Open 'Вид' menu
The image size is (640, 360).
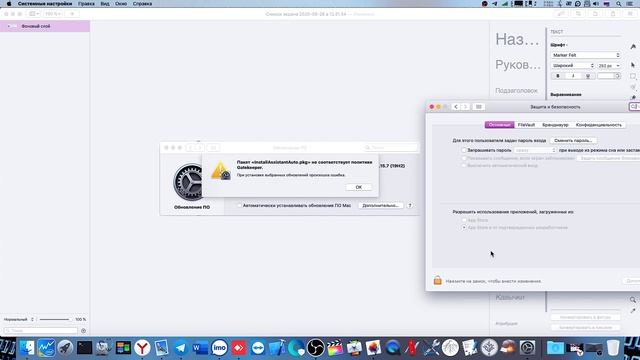pos(105,4)
